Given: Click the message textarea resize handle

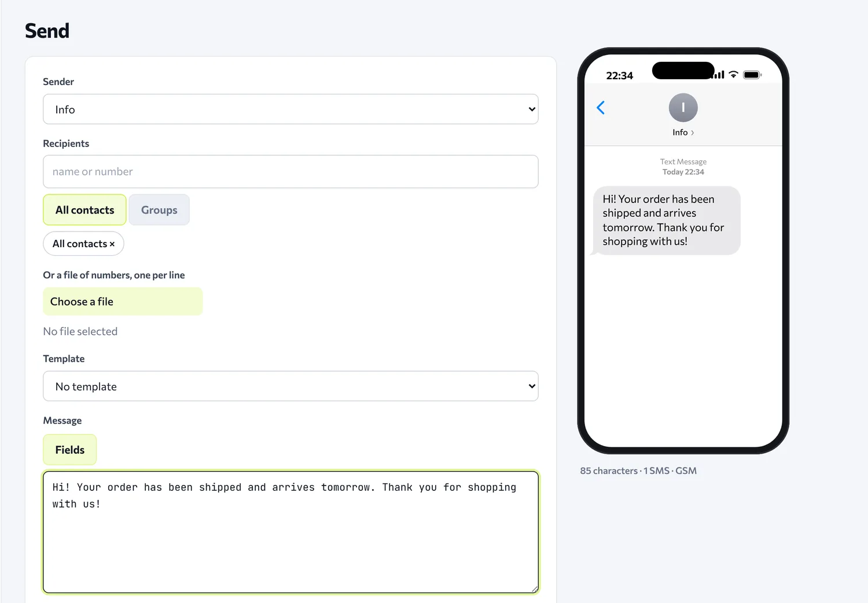Looking at the screenshot, I should [535, 589].
